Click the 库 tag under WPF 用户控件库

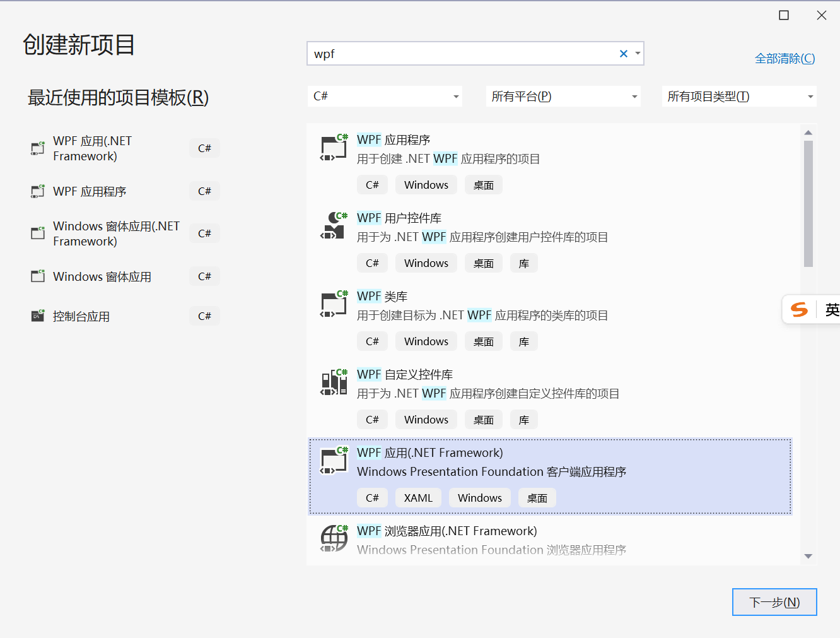(x=524, y=263)
